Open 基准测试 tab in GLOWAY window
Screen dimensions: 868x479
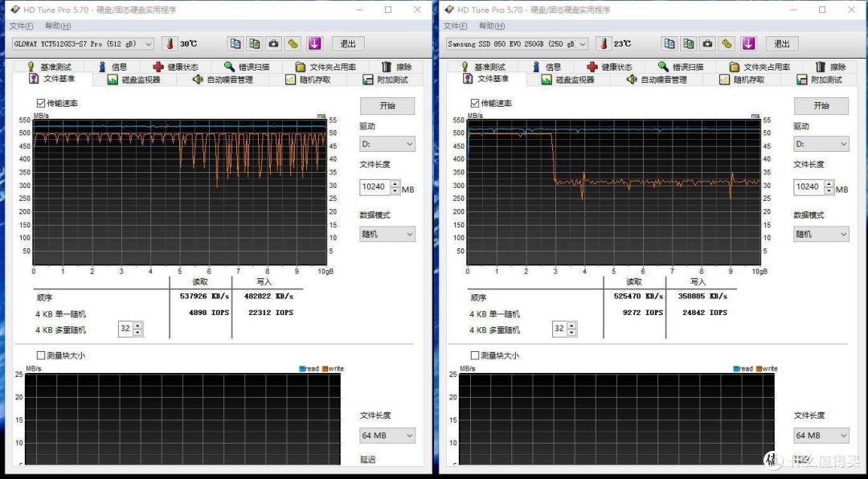coord(50,67)
